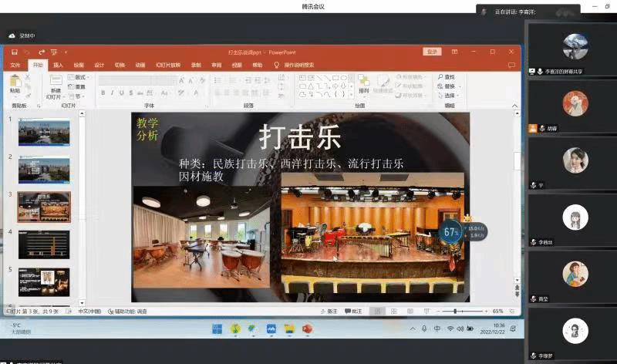Click the zoom slider in status bar

coord(455,312)
